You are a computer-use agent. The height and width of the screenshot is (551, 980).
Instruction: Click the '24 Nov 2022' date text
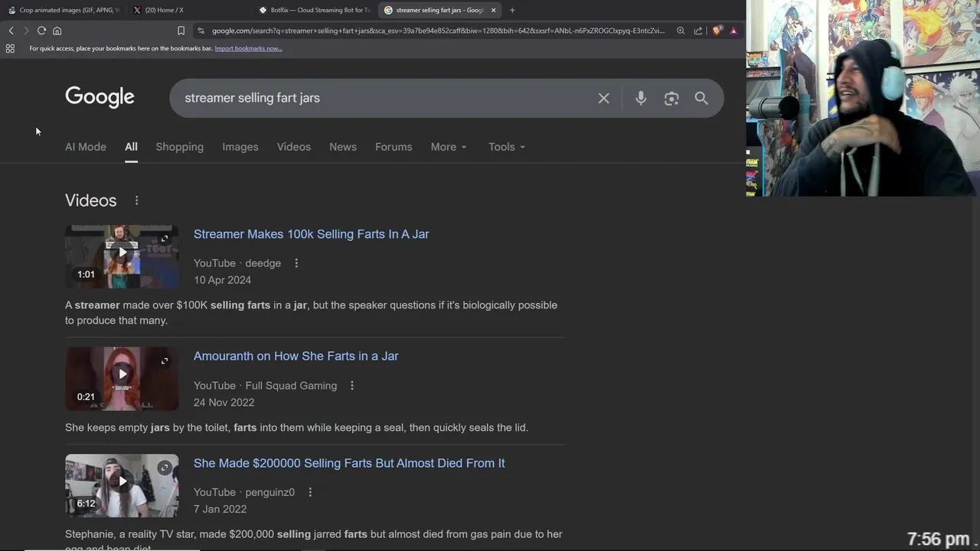224,403
